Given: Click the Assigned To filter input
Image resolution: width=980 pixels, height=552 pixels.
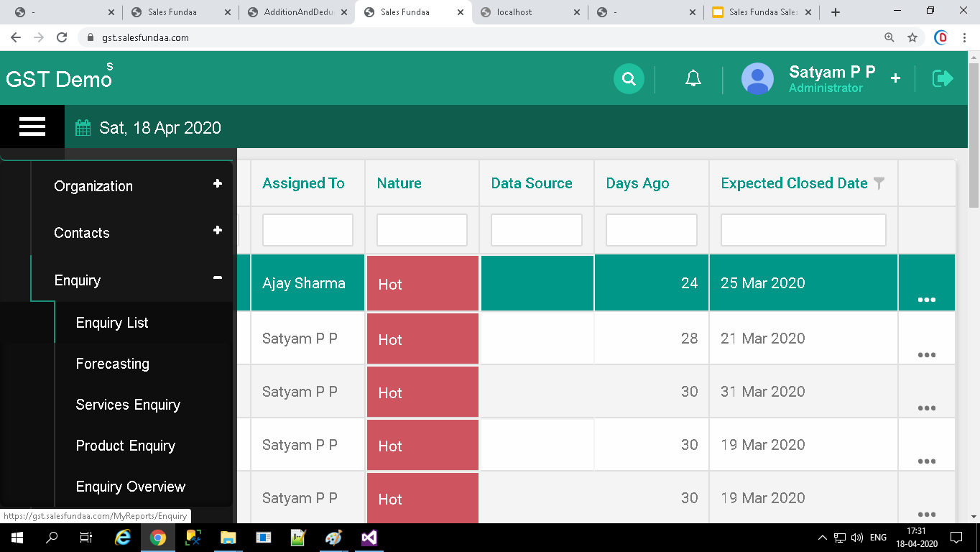Looking at the screenshot, I should pos(308,230).
